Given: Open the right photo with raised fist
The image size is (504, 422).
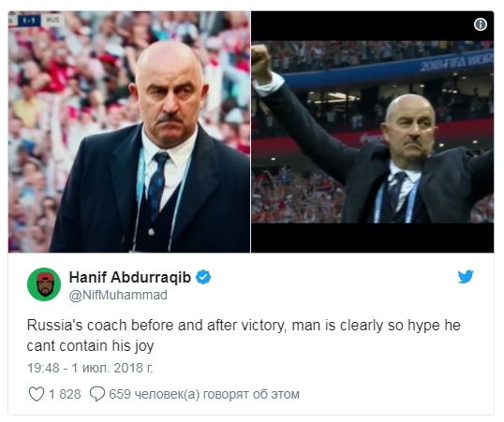Looking at the screenshot, I should 373,132.
